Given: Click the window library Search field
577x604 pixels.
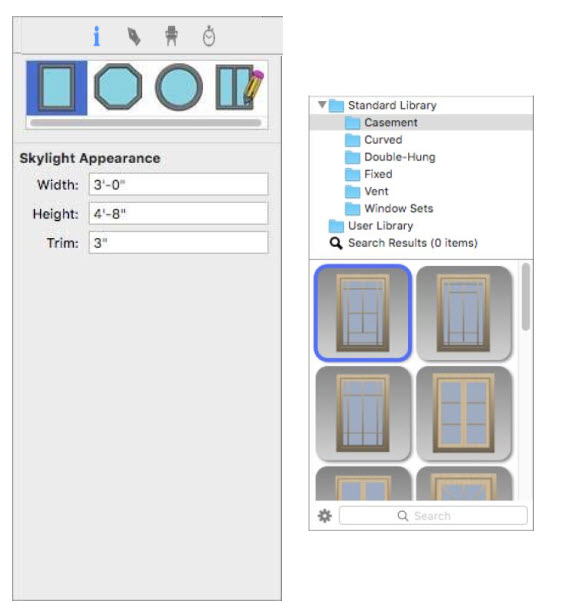Looking at the screenshot, I should [433, 515].
